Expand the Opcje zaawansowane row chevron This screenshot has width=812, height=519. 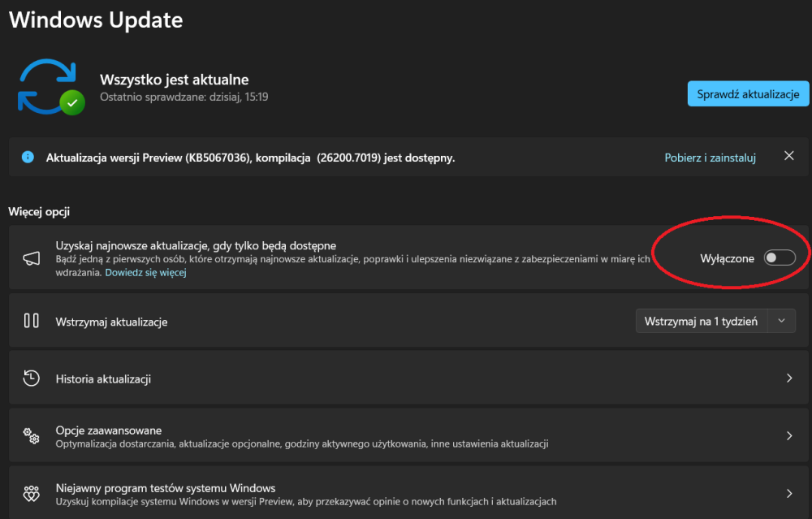click(x=788, y=435)
